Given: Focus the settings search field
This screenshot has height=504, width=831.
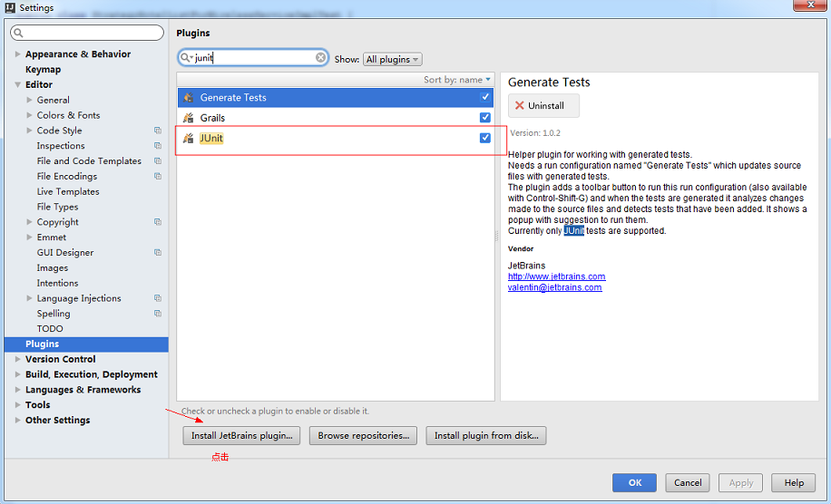Looking at the screenshot, I should click(87, 33).
